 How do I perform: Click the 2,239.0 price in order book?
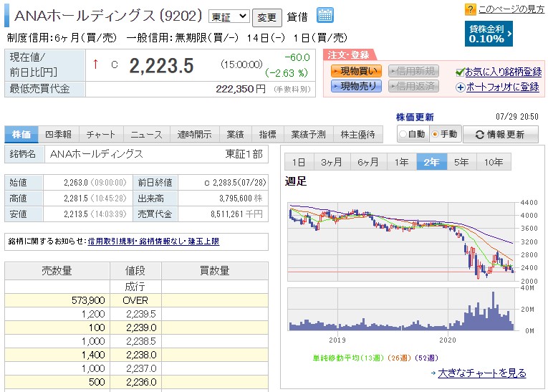(x=141, y=328)
